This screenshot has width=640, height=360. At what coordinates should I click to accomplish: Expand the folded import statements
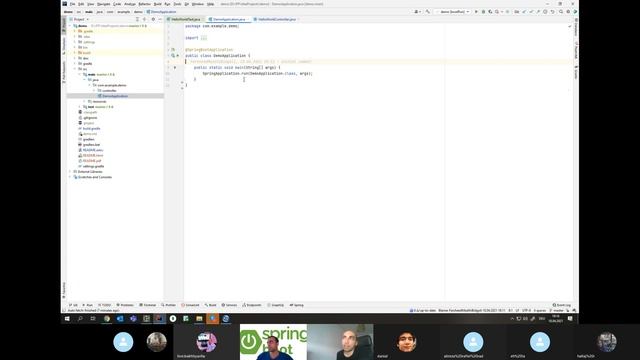pos(204,38)
